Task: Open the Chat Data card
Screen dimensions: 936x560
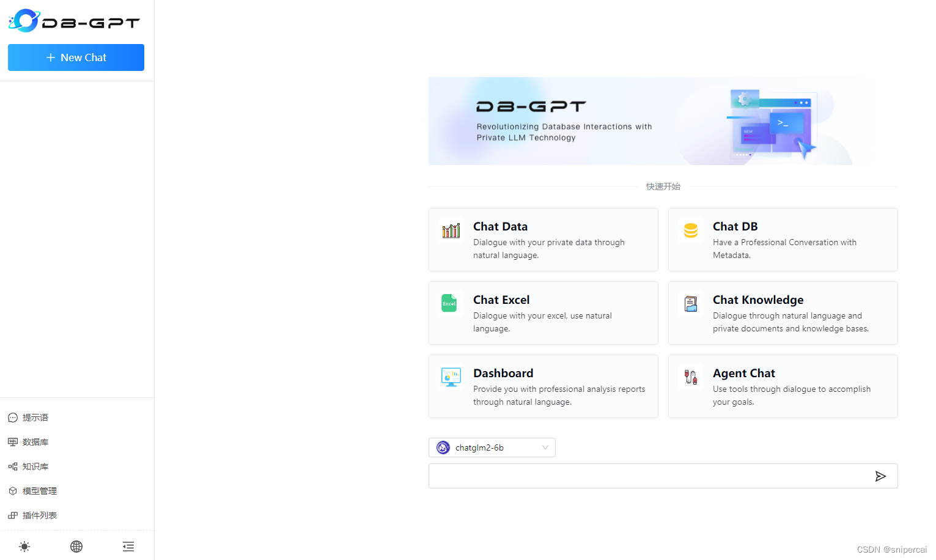Action: 544,240
